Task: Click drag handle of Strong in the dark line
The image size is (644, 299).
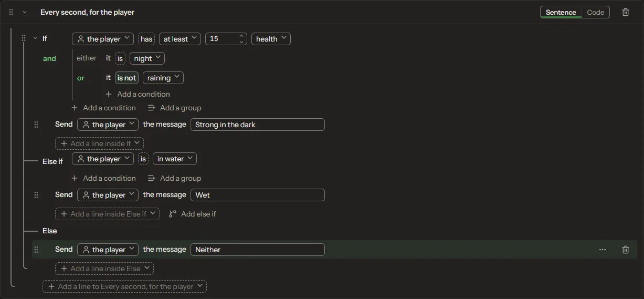Action: (36, 125)
